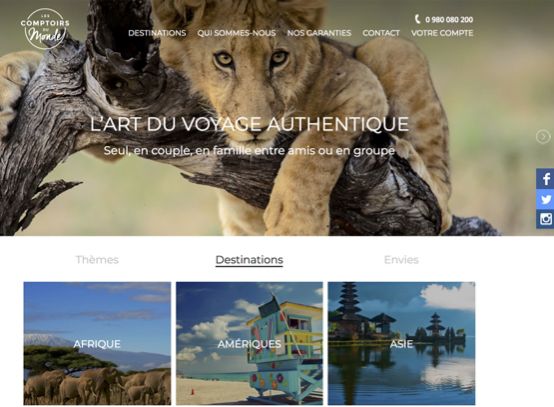Open Qui sommes-nous menu item
The height and width of the screenshot is (407, 554).
pos(236,33)
